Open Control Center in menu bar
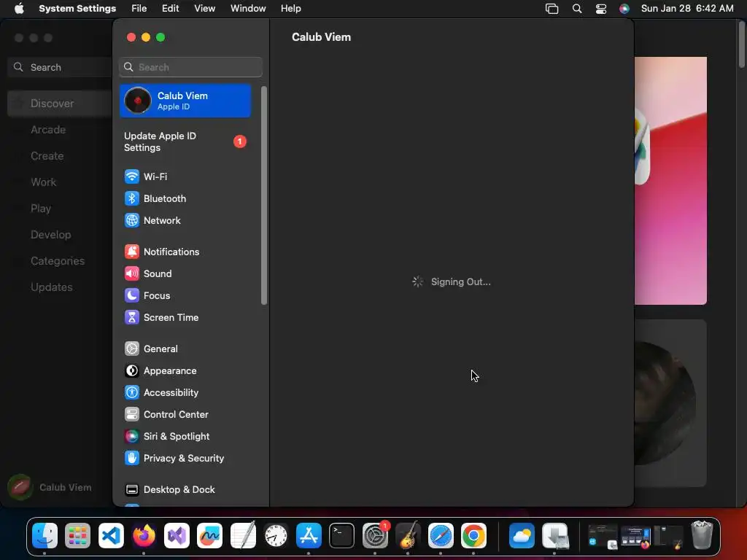Viewport: 747px width, 560px height. (601, 9)
